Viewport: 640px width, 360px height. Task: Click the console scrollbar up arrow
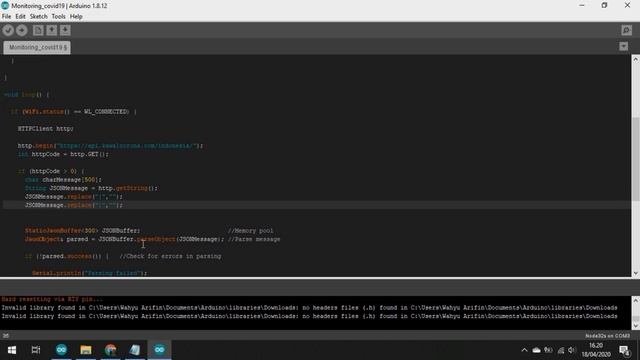click(636, 300)
